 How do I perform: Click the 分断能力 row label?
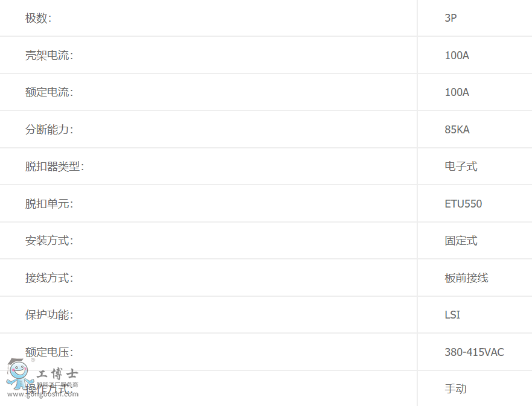pyautogui.click(x=49, y=130)
